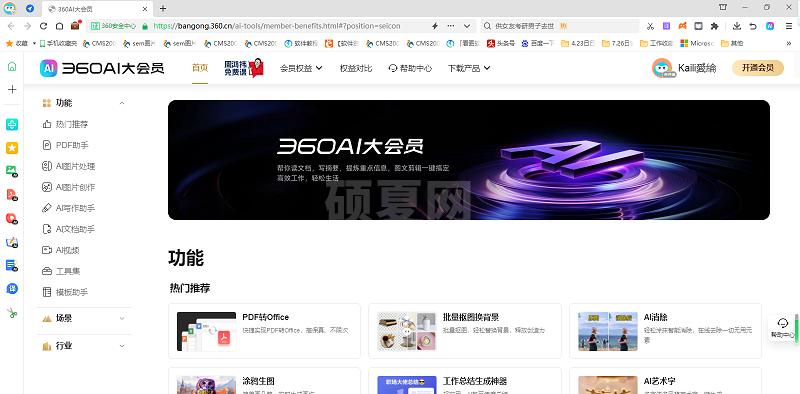Viewport: 800px width, 394px height.
Task: Open the browser hamburger main menu
Action: tap(790, 26)
